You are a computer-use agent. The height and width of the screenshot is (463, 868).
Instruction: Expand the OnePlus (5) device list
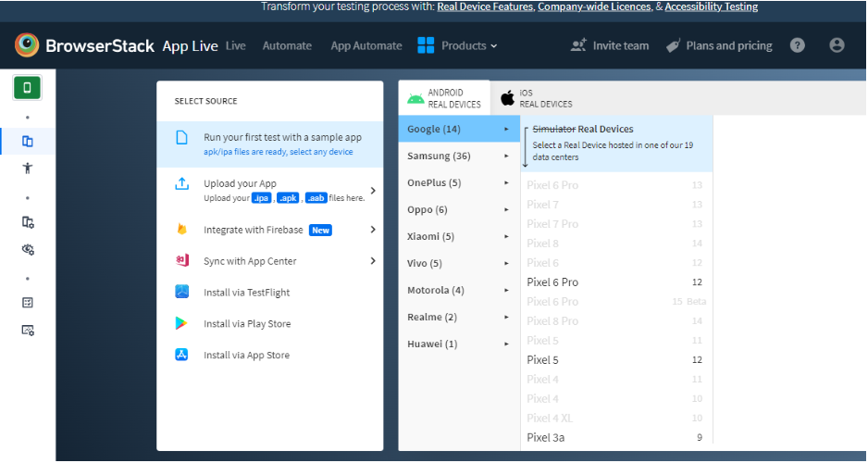point(458,182)
